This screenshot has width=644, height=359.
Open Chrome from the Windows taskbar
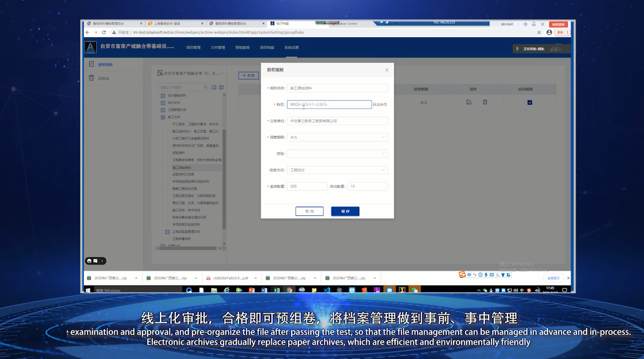(x=289, y=290)
